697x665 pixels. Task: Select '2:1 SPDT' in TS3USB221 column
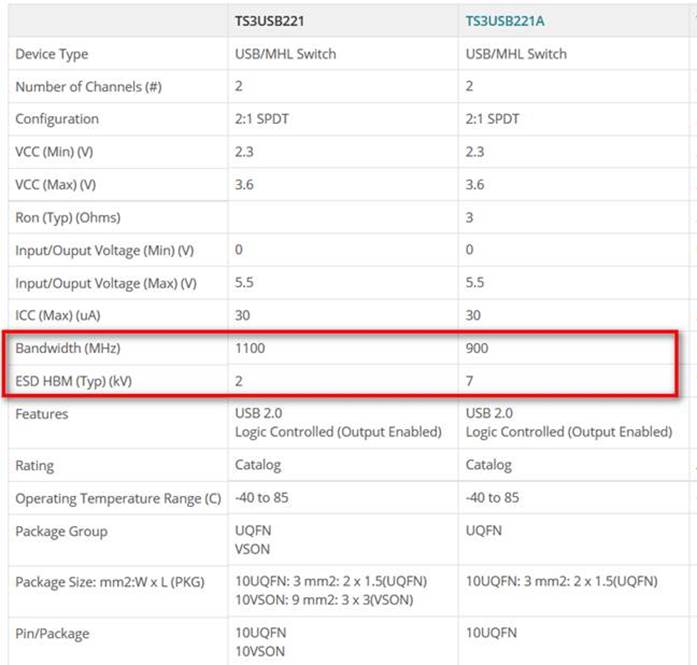[x=262, y=119]
